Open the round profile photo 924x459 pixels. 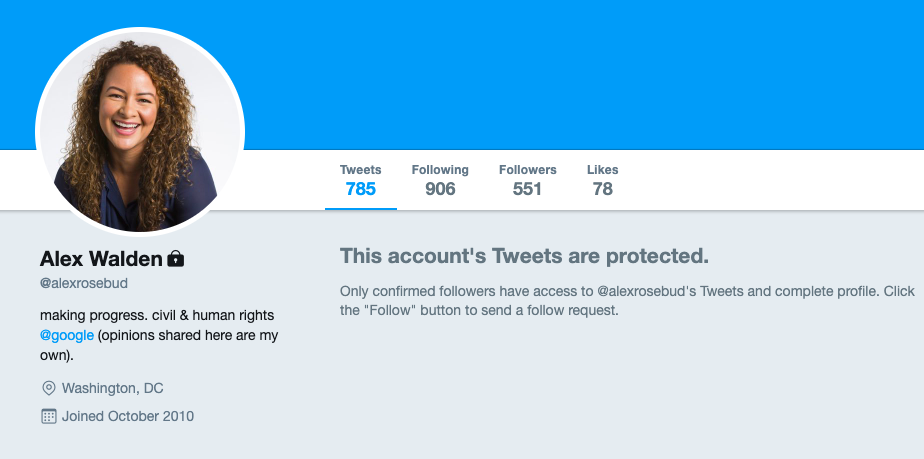pos(140,128)
